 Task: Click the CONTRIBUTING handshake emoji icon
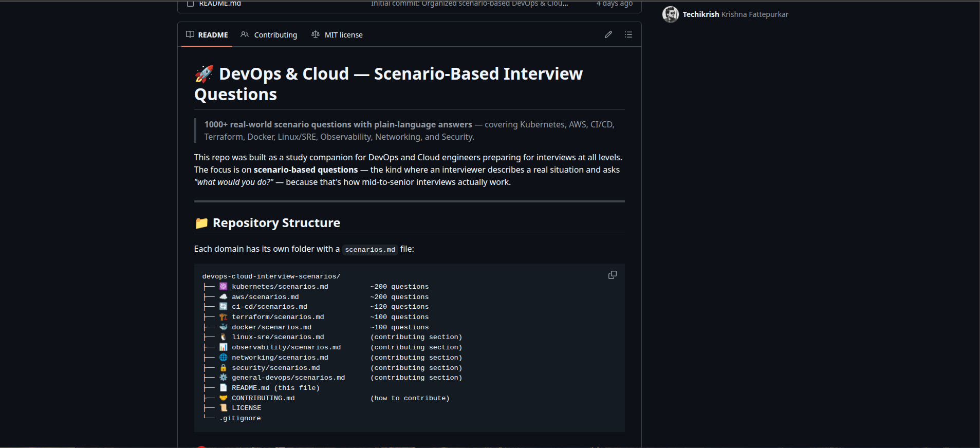pyautogui.click(x=224, y=398)
